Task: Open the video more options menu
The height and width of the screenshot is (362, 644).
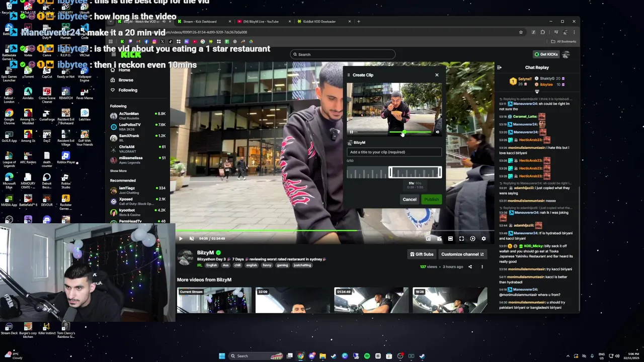Action: [482, 267]
